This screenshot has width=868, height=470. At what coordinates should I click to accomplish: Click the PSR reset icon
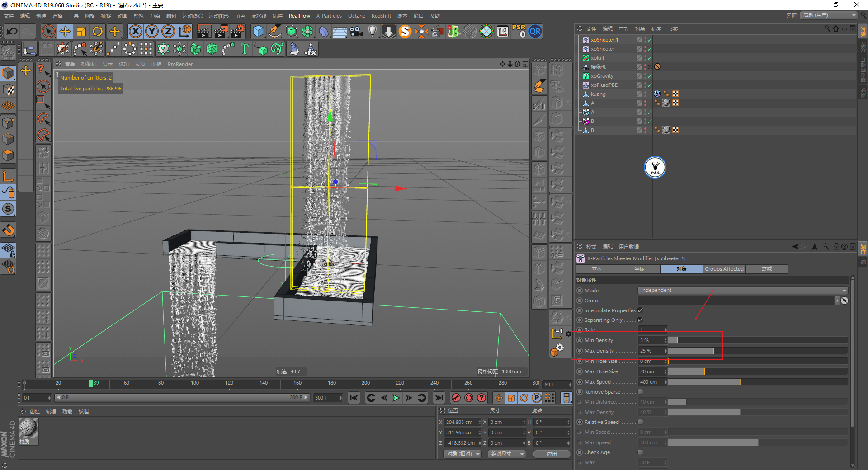tap(519, 31)
